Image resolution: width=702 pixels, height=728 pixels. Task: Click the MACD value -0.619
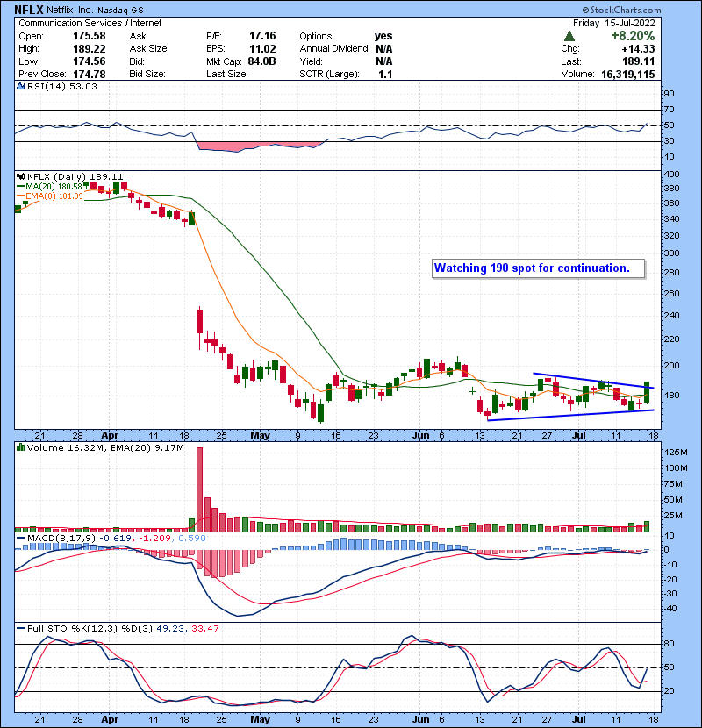click(x=116, y=539)
